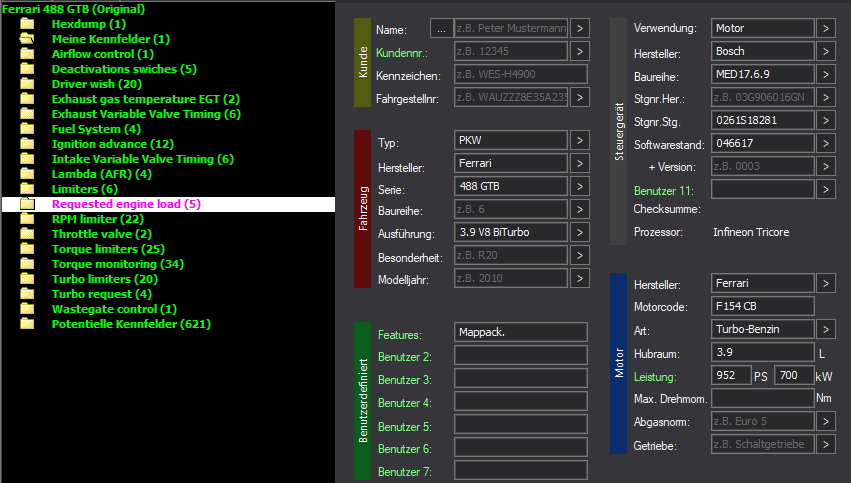The image size is (851, 483).
Task: Click the Kennzeichen input field
Action: tap(520, 74)
